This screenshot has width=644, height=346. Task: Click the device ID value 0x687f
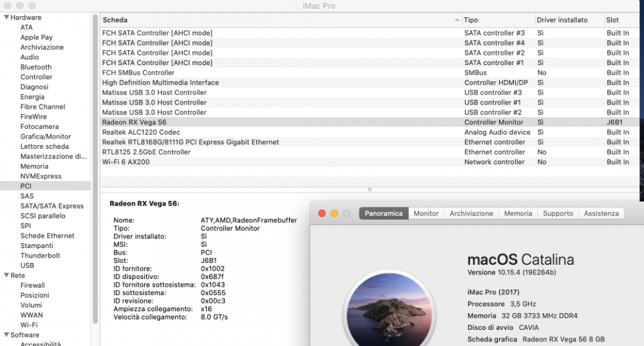tap(213, 276)
